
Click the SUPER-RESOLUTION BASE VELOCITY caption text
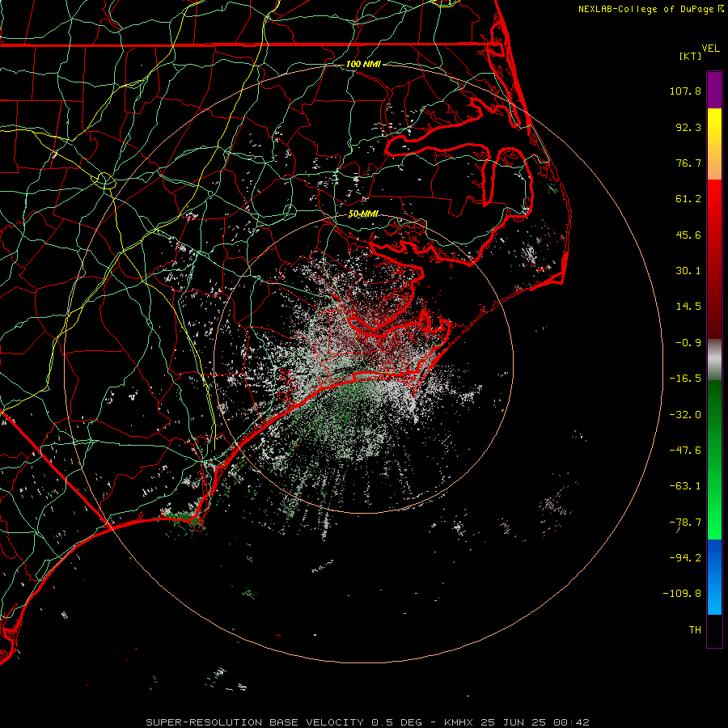pos(255,722)
